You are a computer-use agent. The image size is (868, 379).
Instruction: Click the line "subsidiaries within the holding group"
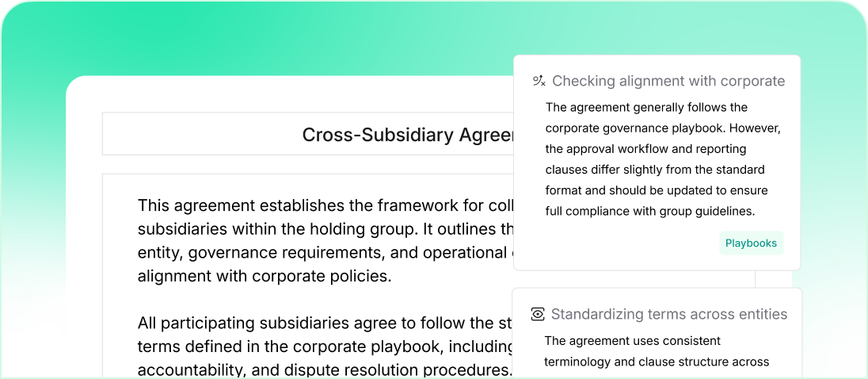[x=325, y=229]
